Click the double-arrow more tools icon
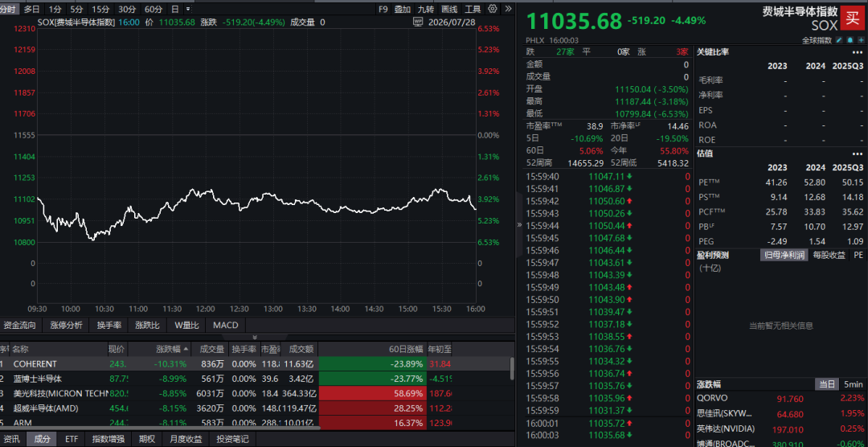 pos(508,9)
